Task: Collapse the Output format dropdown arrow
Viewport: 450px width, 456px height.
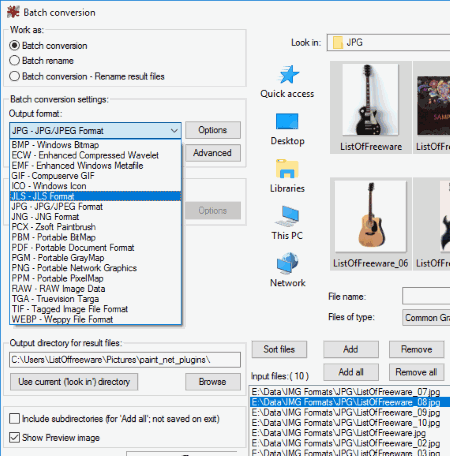Action: [174, 130]
